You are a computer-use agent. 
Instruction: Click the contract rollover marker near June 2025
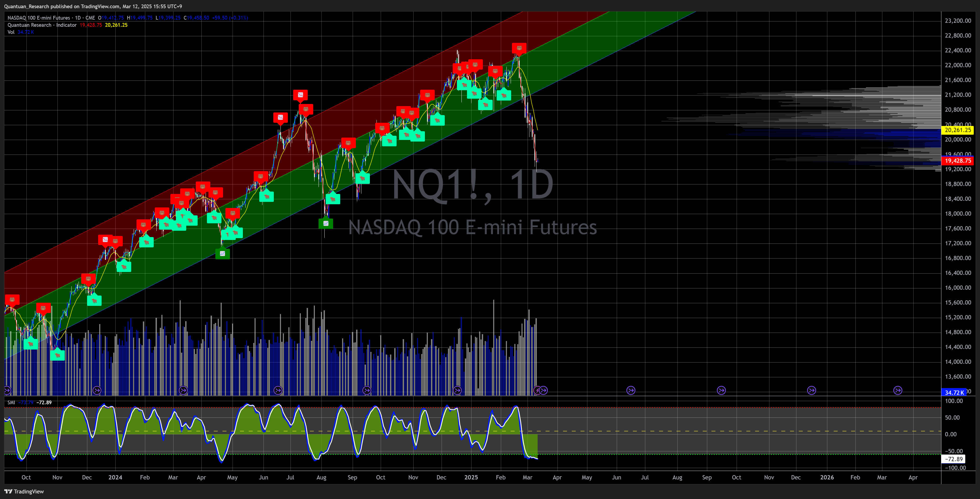click(x=631, y=390)
